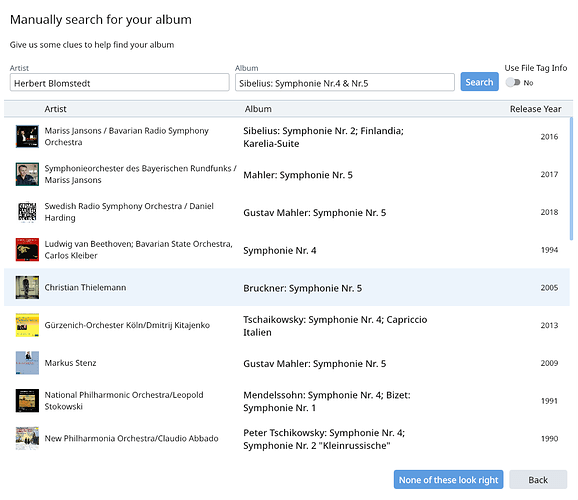This screenshot has width=578, height=500.
Task: Choose the Claudio Abbado album cover thumbnail
Action: click(x=27, y=438)
